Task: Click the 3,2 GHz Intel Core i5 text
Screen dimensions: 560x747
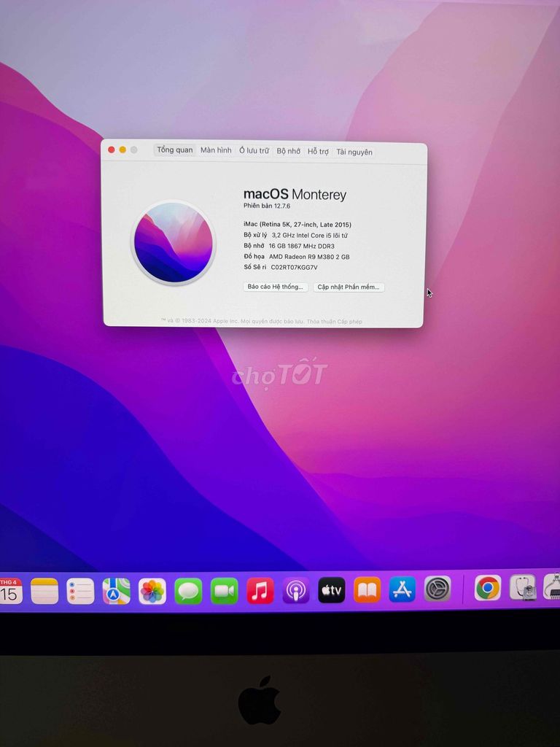Action: pyautogui.click(x=309, y=236)
